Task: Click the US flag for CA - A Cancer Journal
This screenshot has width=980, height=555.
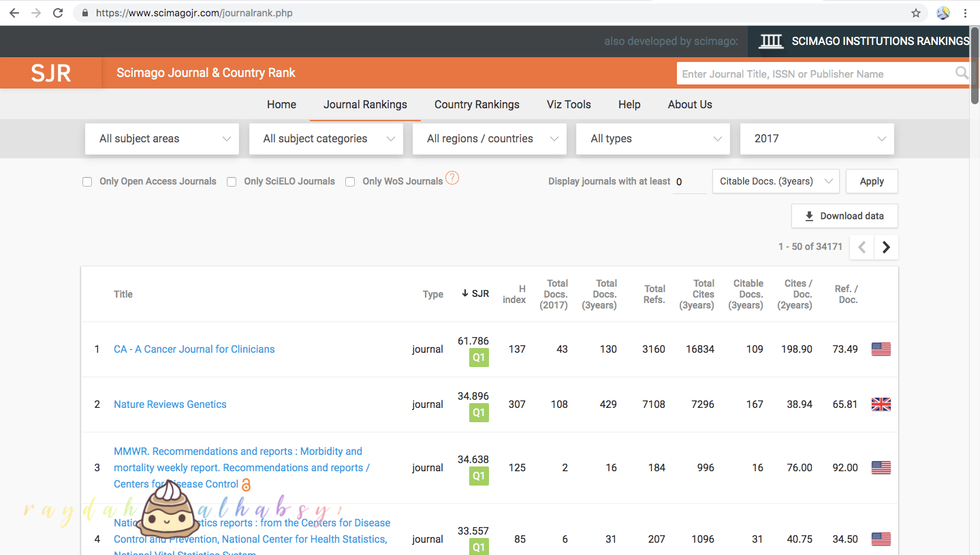Action: (881, 349)
